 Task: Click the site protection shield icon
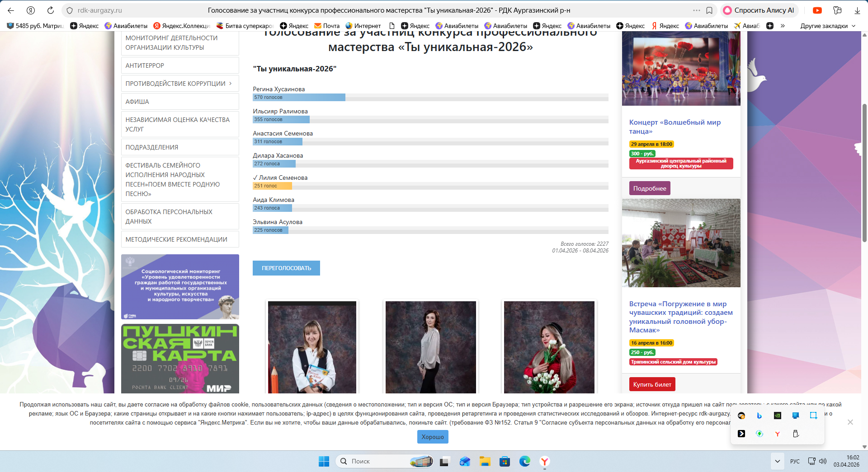pos(69,10)
